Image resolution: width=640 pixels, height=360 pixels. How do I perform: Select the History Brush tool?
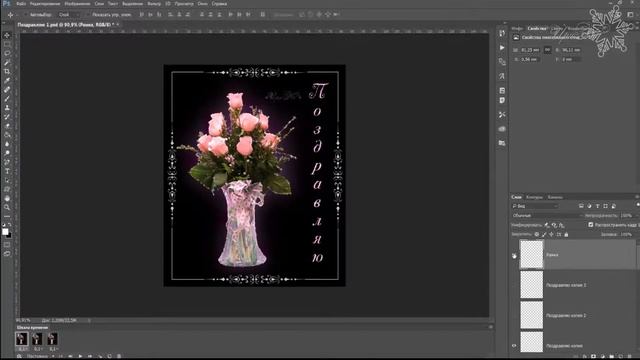click(x=7, y=117)
